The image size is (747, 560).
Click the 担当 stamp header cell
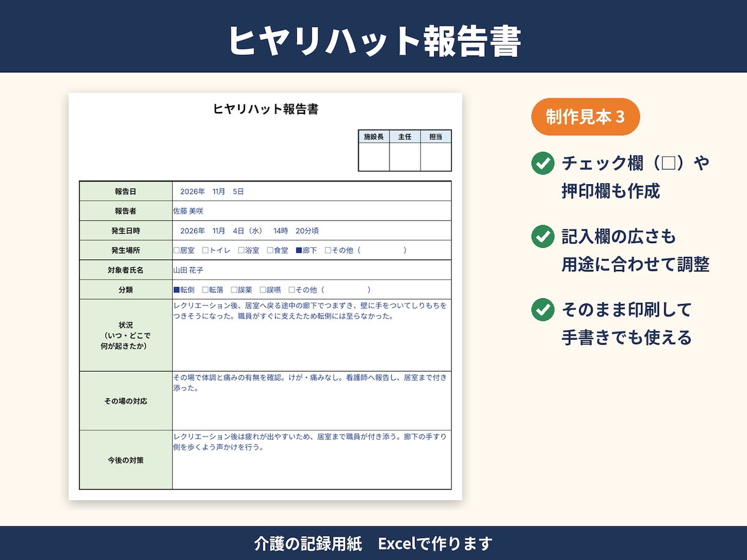(436, 136)
